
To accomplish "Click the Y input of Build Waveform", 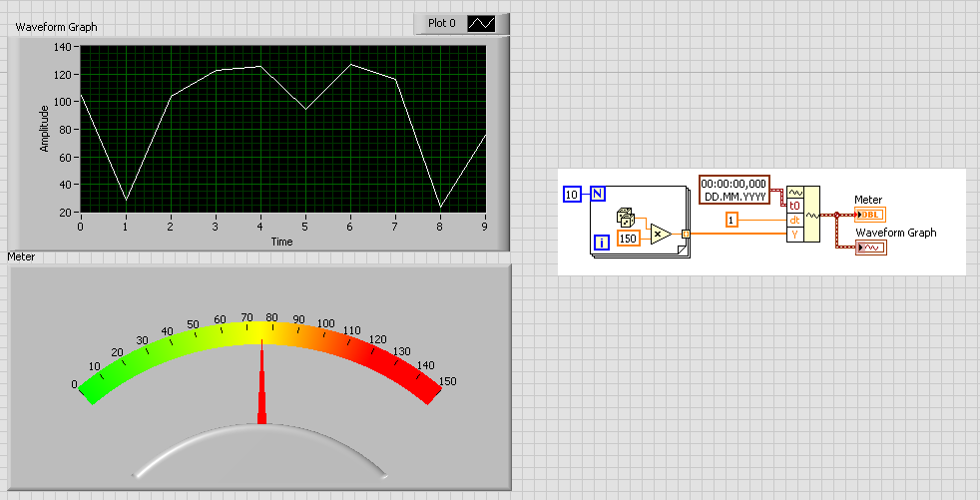I will pyautogui.click(x=794, y=235).
